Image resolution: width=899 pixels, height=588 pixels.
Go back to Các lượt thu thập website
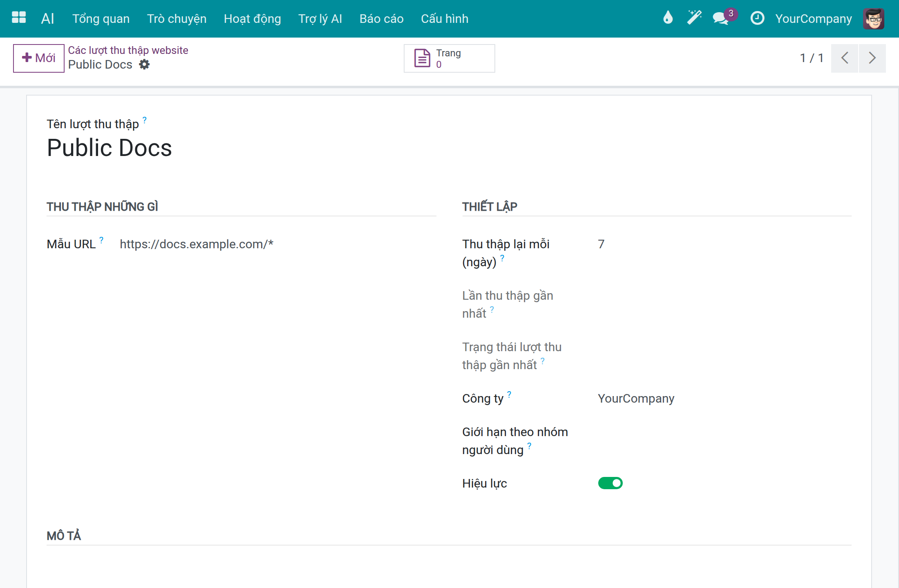(x=128, y=50)
